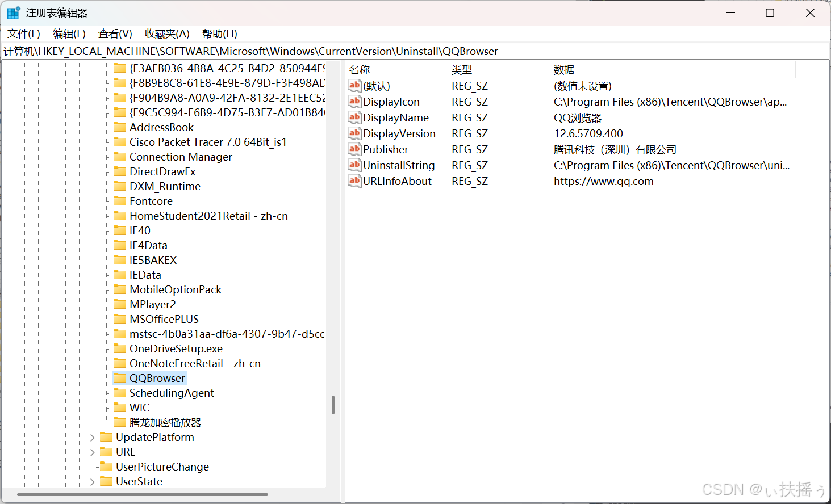The height and width of the screenshot is (504, 831).
Task: Click the Registry Editor title bar icon
Action: pyautogui.click(x=13, y=12)
